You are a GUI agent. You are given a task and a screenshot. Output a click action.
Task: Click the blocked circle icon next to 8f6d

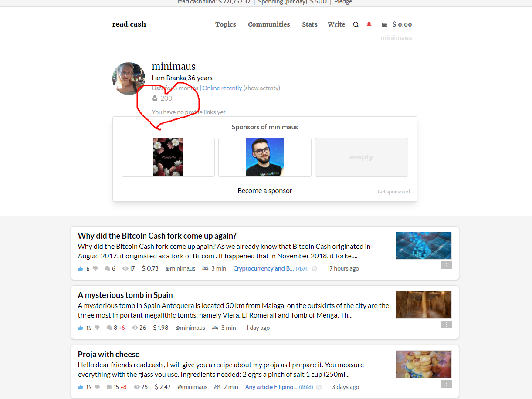[319, 387]
